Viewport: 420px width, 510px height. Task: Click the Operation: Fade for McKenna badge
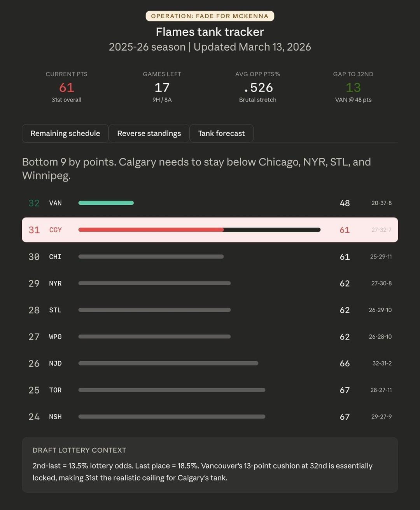210,16
